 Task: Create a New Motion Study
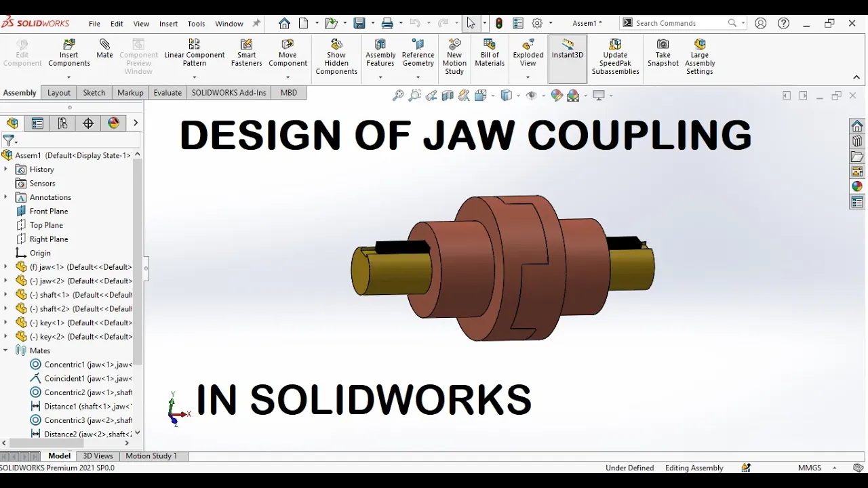pyautogui.click(x=454, y=57)
